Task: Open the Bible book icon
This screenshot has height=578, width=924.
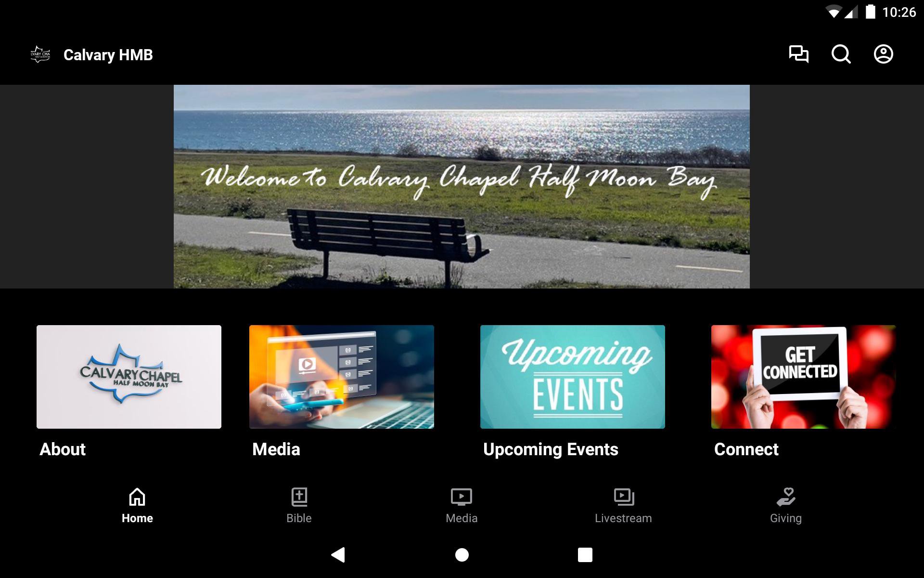Action: tap(299, 497)
